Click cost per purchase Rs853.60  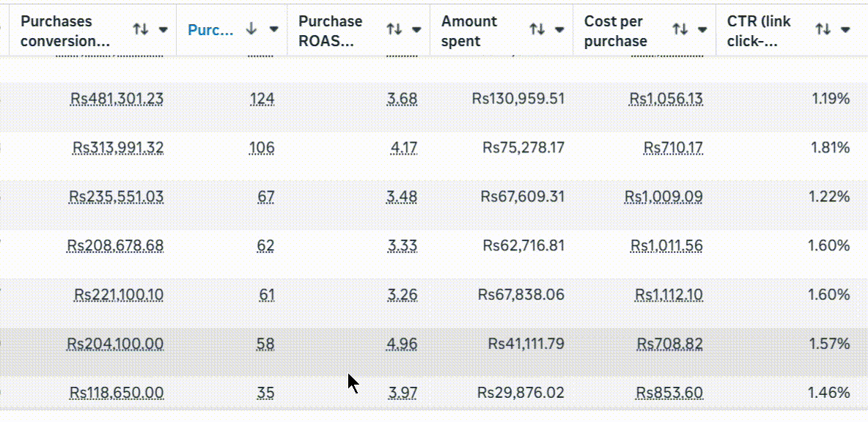[x=670, y=393]
